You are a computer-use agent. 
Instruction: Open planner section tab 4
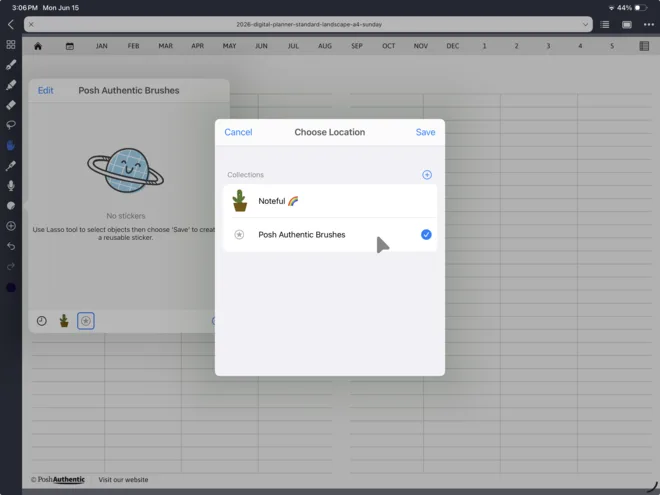[580, 46]
